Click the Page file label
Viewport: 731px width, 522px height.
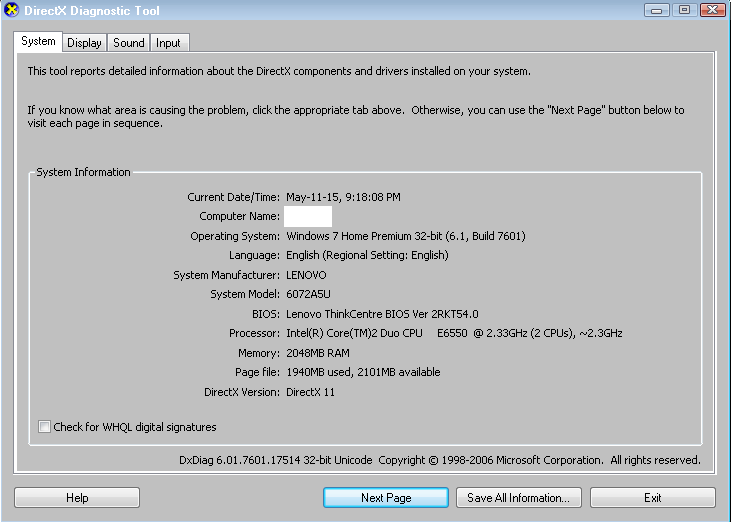point(257,372)
